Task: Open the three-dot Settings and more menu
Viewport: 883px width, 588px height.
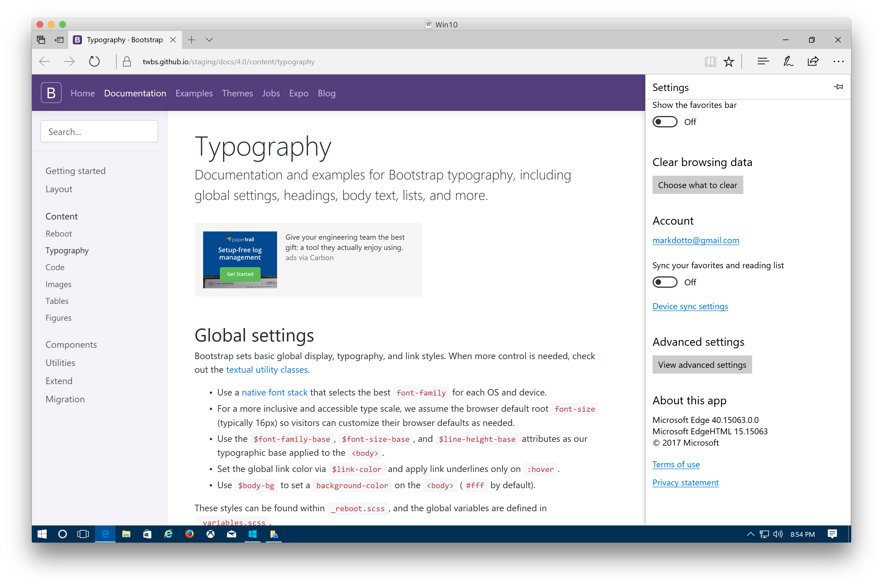Action: point(838,61)
